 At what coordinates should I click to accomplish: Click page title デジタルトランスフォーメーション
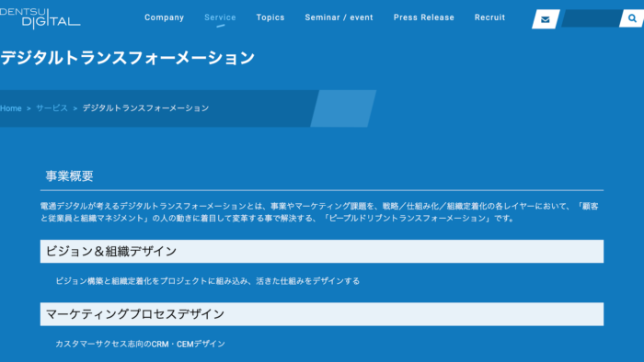pos(128,58)
